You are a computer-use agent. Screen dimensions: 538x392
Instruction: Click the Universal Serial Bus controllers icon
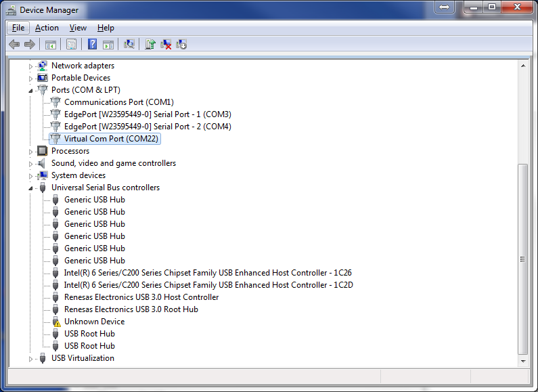coord(43,188)
